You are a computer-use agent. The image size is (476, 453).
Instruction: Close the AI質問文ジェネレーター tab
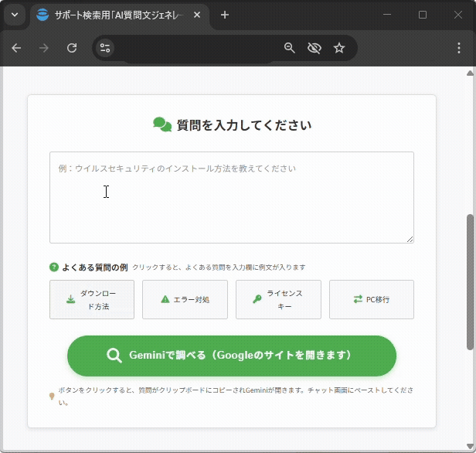click(197, 15)
